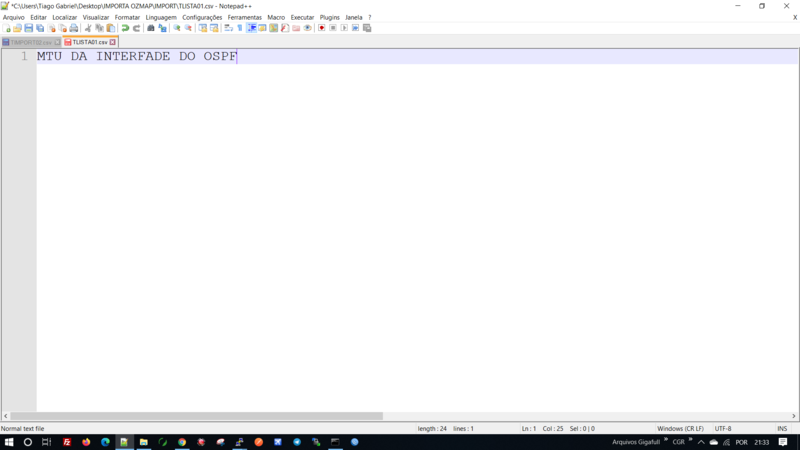Click UTF-8 encoding status entry
Screen dimensions: 800x450
(723, 429)
